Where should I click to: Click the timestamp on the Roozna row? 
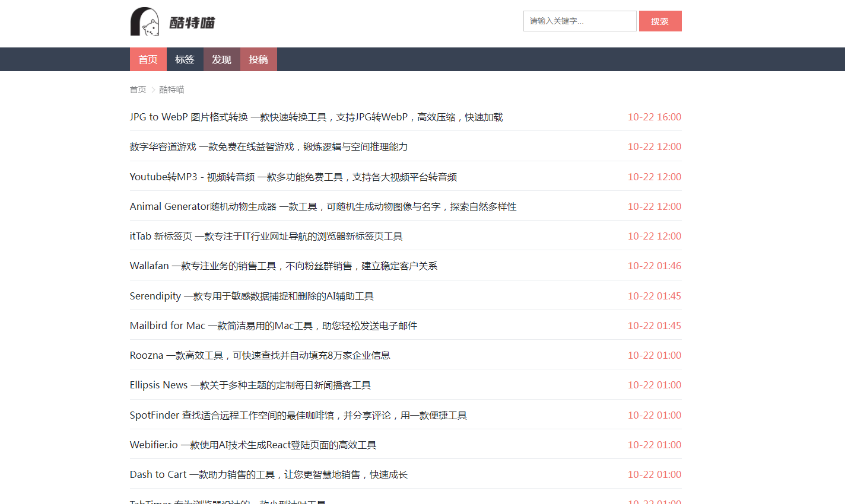(x=655, y=355)
